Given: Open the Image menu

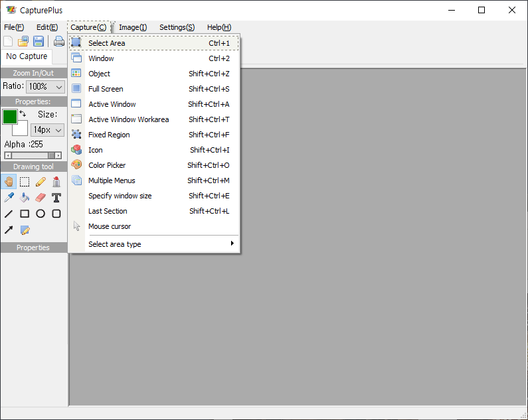Looking at the screenshot, I should click(x=133, y=27).
